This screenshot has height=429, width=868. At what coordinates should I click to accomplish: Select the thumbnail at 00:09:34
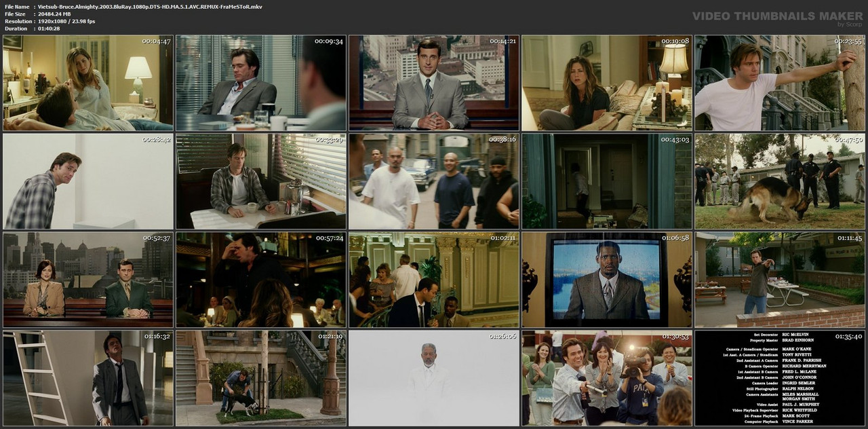click(x=261, y=83)
